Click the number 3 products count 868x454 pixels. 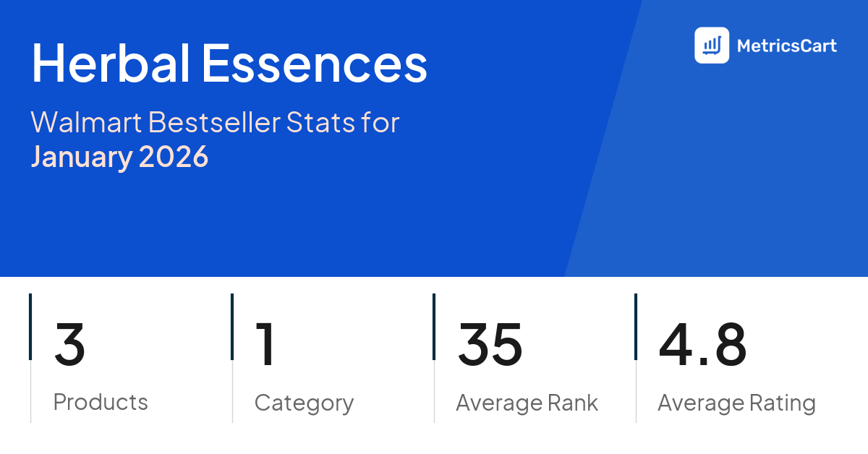[69, 344]
